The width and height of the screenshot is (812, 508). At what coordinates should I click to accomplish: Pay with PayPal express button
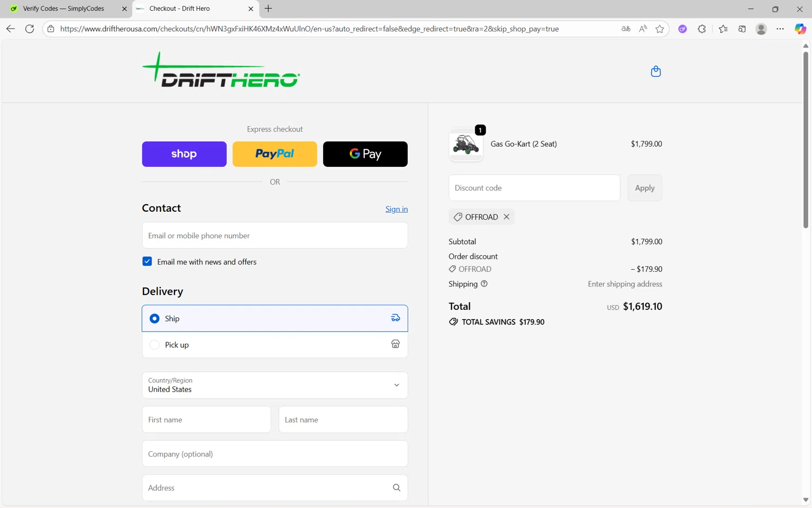tap(275, 154)
